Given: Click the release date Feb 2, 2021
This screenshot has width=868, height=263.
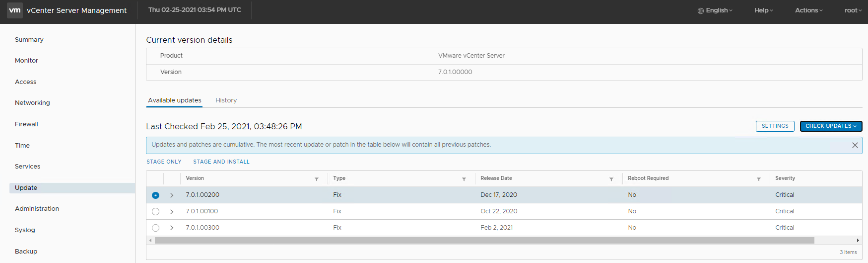Looking at the screenshot, I should [x=497, y=228].
